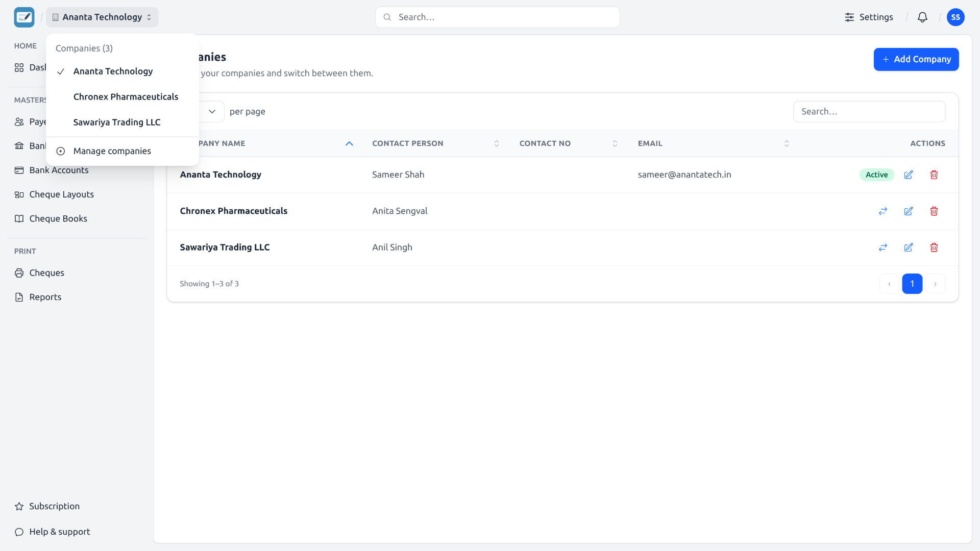Switch to Chronex Pharmaceuticals in dropdown
Image resolution: width=980 pixels, height=551 pixels.
[122, 97]
